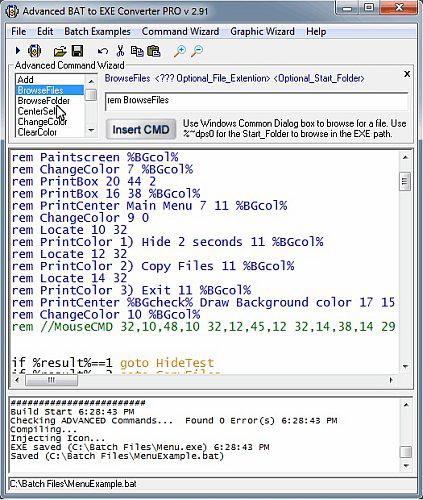Click code editor vertical scrollbar thumb
The image size is (423, 500).
click(405, 181)
